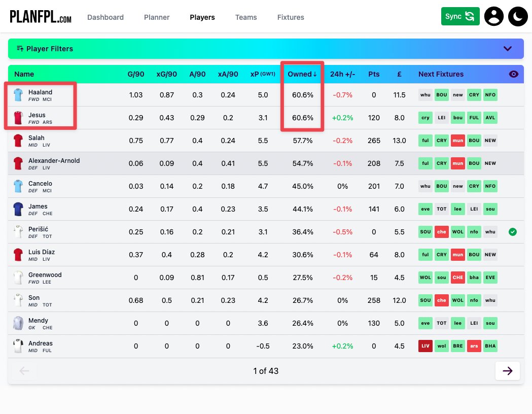Sort by 24h +/- column header

[x=343, y=74]
